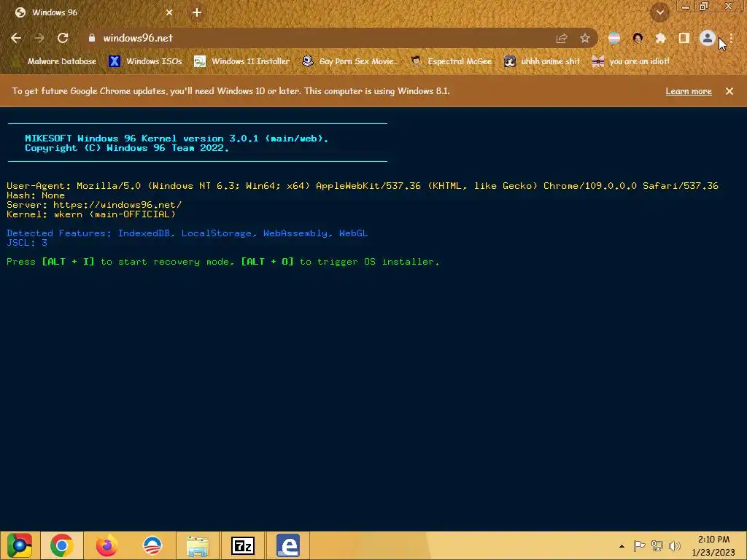Click the User-Agent line of the boot text
The image size is (747, 560).
(x=363, y=186)
